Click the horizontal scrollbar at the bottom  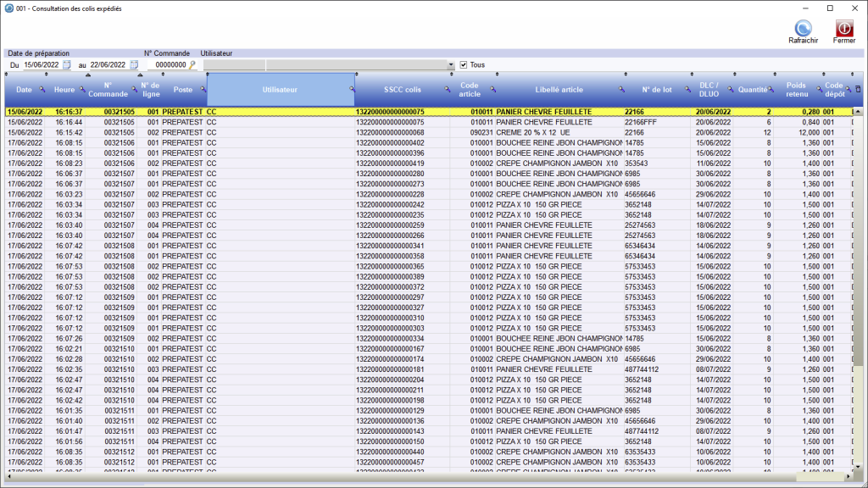424,480
